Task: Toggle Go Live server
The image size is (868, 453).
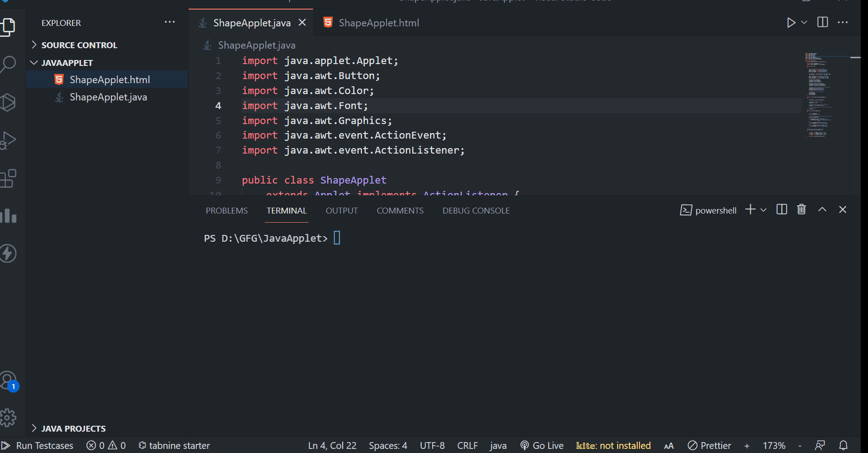Action: [x=542, y=446]
